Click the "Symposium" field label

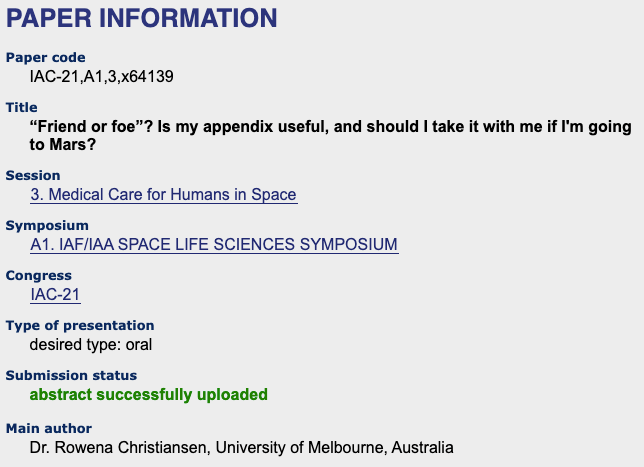coord(47,226)
